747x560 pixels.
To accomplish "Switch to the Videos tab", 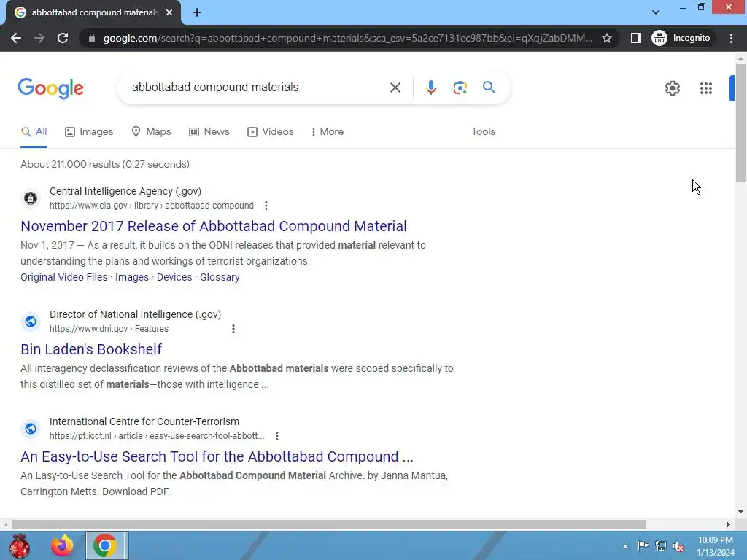I will coord(270,132).
